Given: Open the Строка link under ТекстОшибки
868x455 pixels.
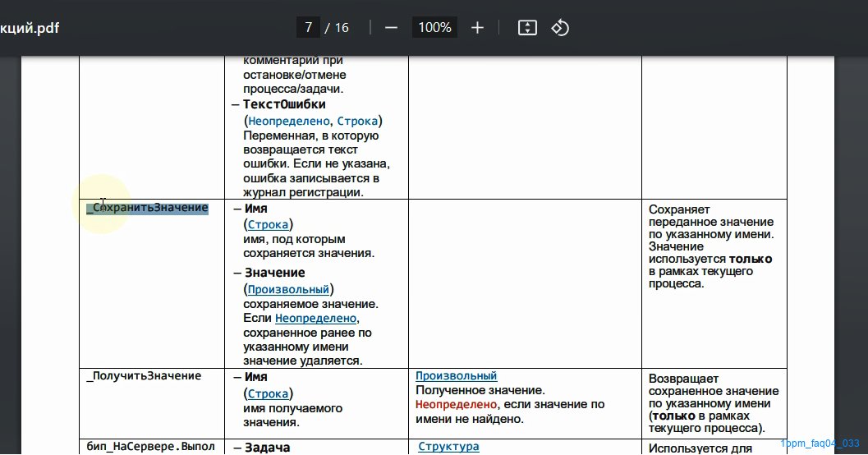Looking at the screenshot, I should pos(357,121).
